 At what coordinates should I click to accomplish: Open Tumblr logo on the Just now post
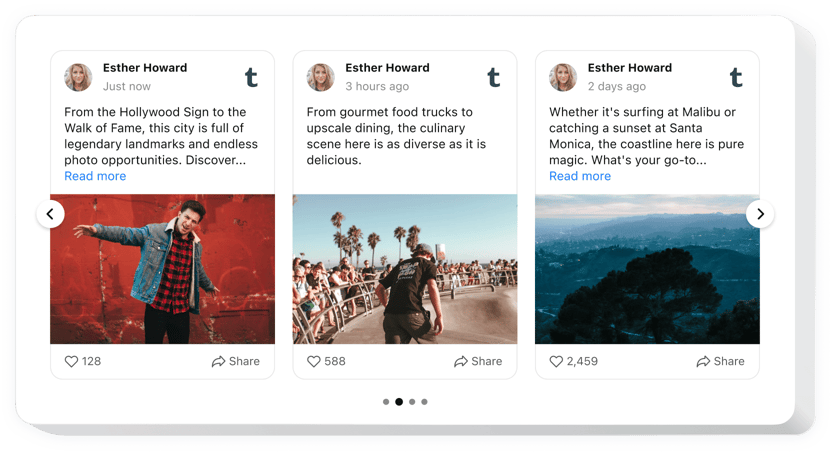[x=251, y=77]
